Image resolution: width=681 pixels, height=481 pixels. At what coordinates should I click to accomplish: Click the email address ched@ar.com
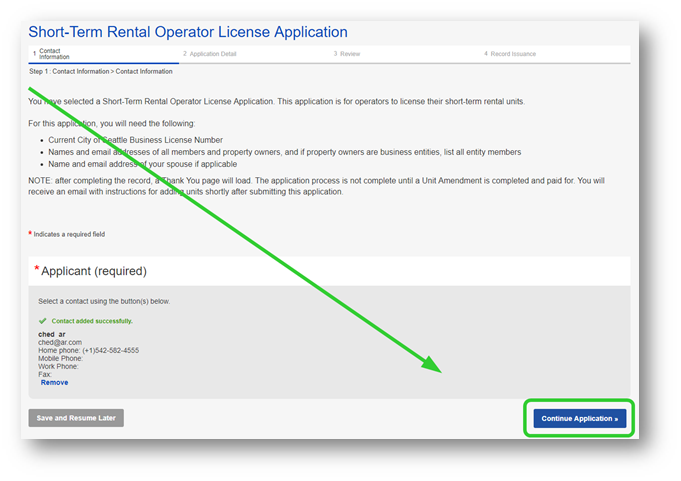(x=60, y=342)
